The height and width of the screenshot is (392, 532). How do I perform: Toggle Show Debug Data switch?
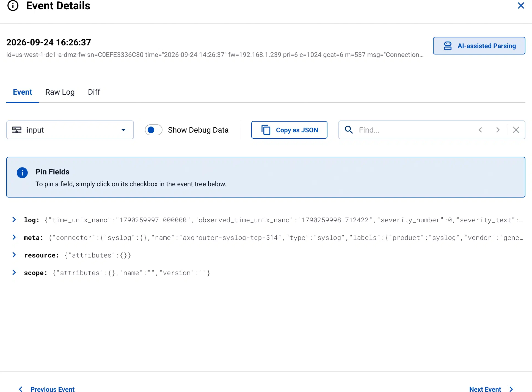(x=153, y=130)
